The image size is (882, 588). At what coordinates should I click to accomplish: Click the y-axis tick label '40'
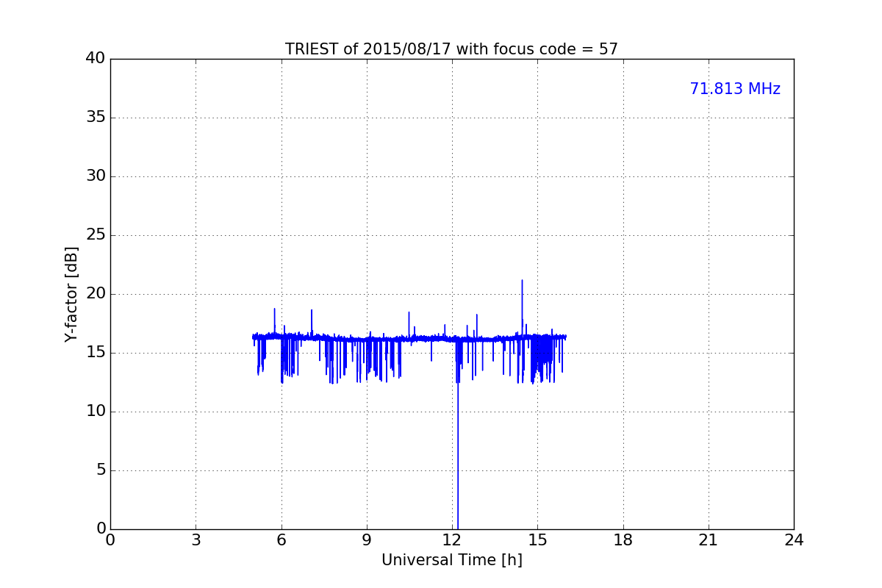tap(96, 59)
